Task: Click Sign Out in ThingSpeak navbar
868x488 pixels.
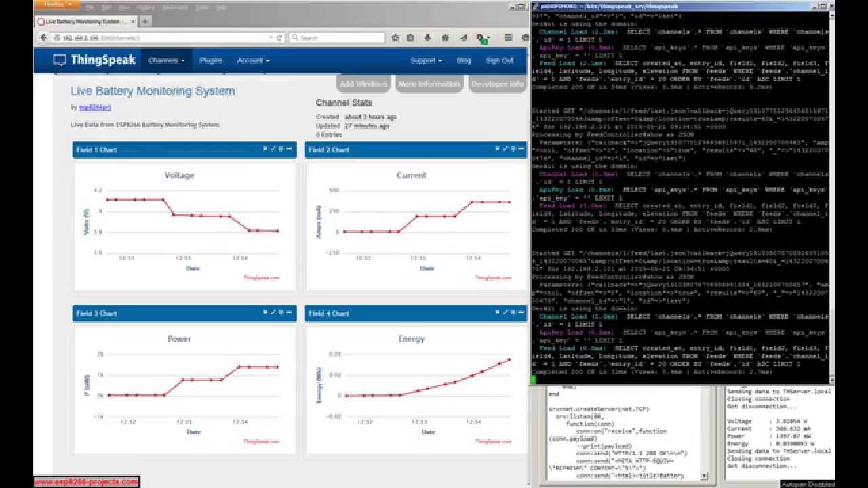Action: tap(500, 60)
